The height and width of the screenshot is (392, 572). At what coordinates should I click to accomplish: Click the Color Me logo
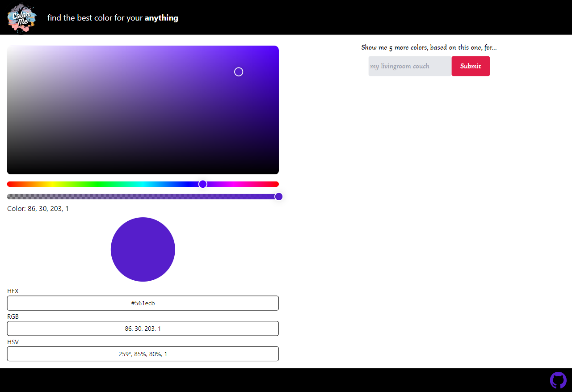click(x=21, y=18)
